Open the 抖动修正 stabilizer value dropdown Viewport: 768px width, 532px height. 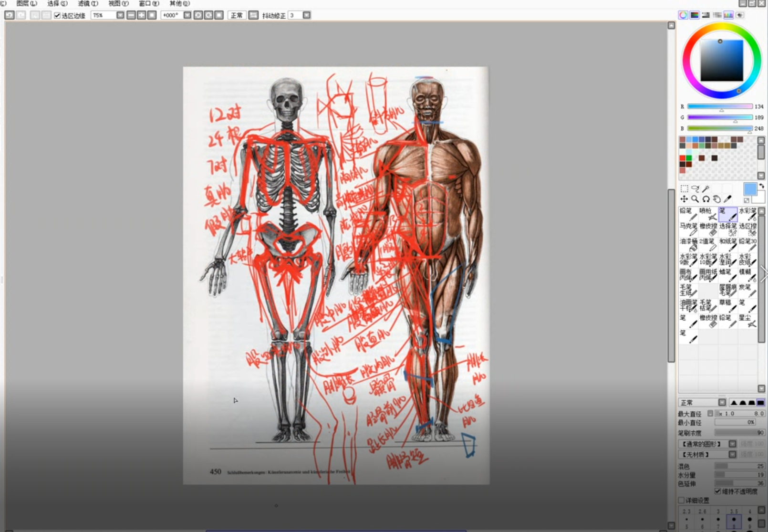click(307, 15)
